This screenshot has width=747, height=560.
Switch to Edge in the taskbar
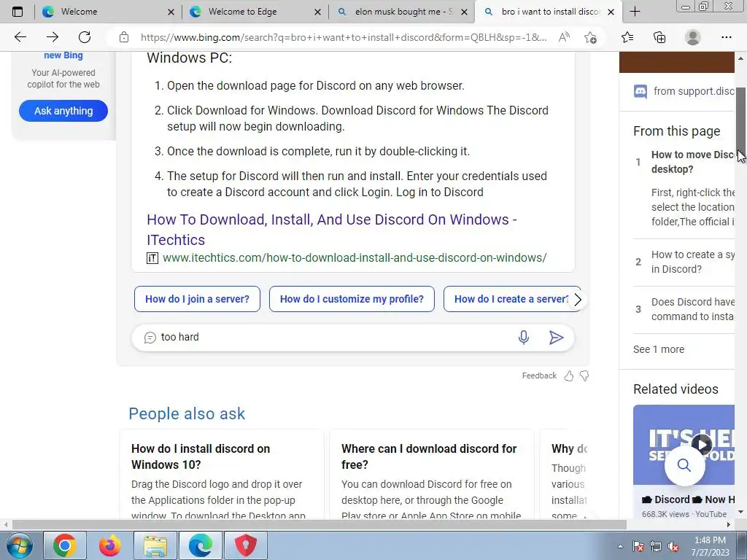point(200,545)
